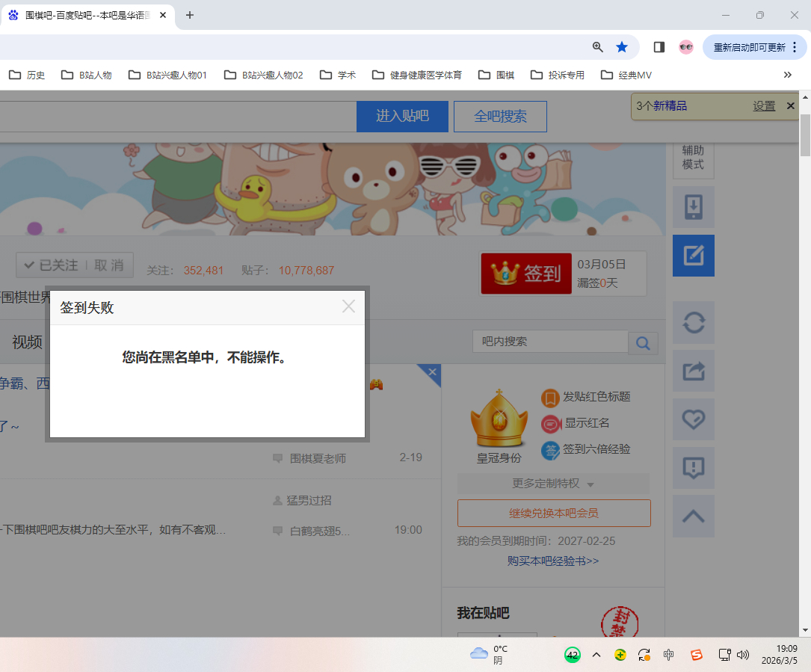Click 取消 to unfollow the forum
Image resolution: width=811 pixels, height=672 pixels.
[109, 265]
